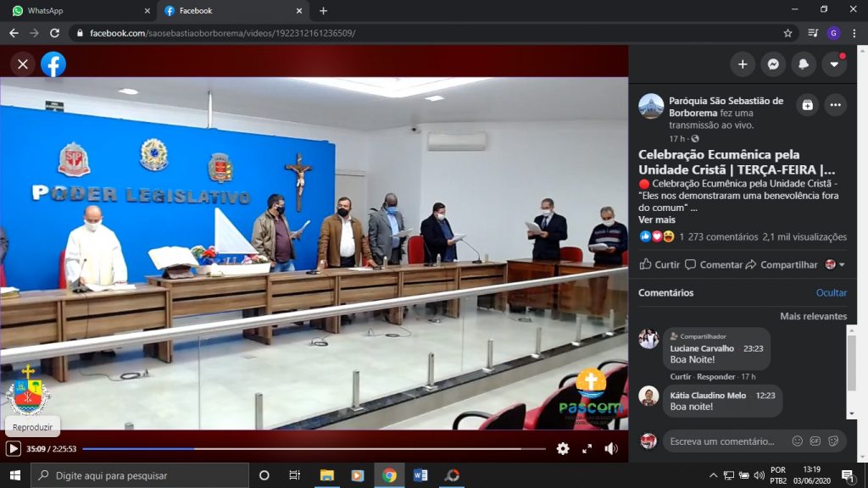Open Luciane Carvalho's profile name
The width and height of the screenshot is (868, 488).
tap(702, 348)
